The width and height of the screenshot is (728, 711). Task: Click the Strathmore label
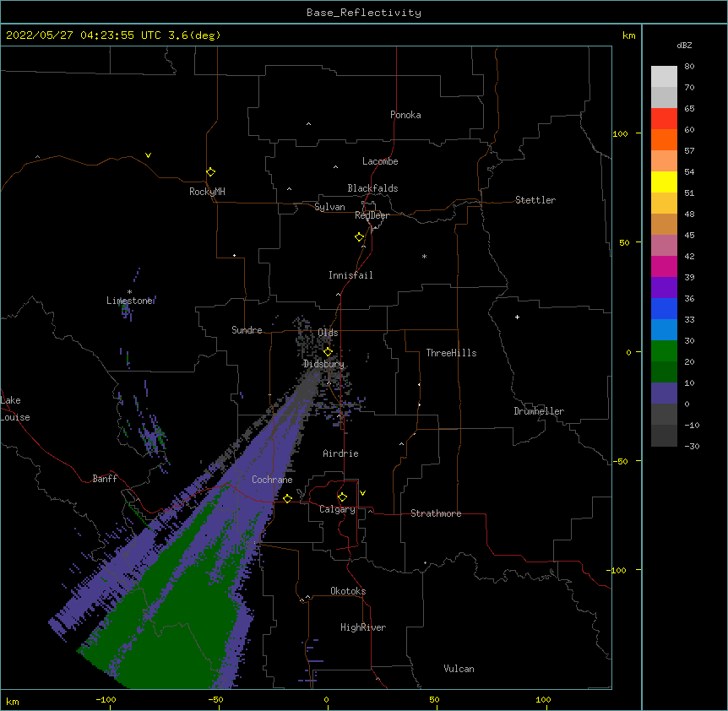point(436,513)
